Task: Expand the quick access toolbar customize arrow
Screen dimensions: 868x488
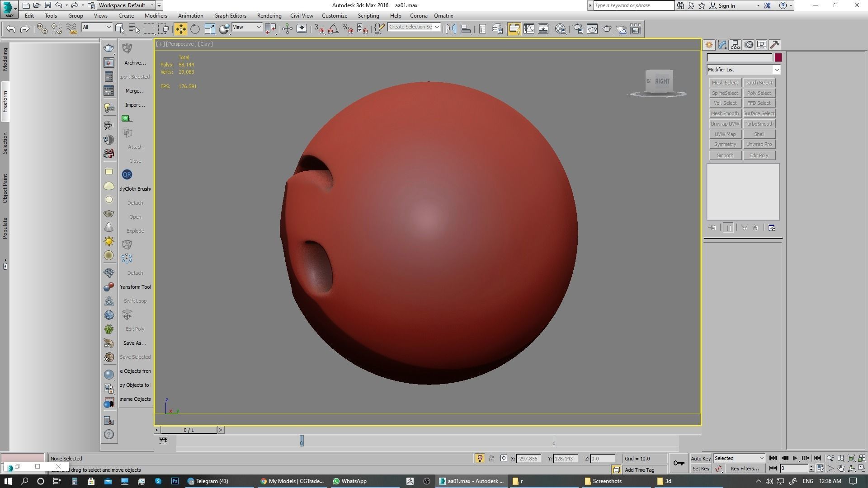Action: (x=159, y=5)
